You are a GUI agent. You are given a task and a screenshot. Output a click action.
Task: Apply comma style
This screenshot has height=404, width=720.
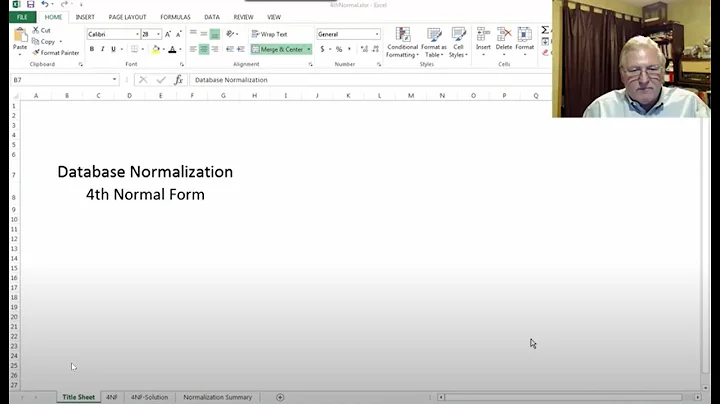(349, 49)
